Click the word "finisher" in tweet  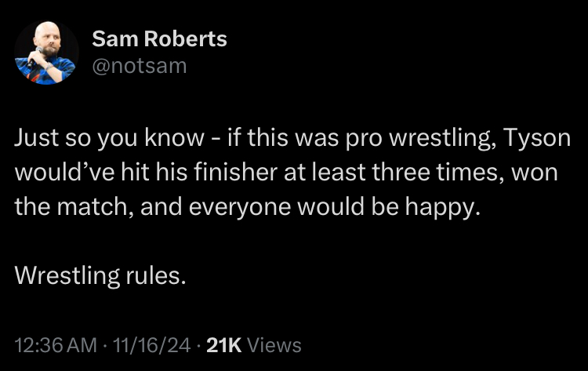coord(235,173)
